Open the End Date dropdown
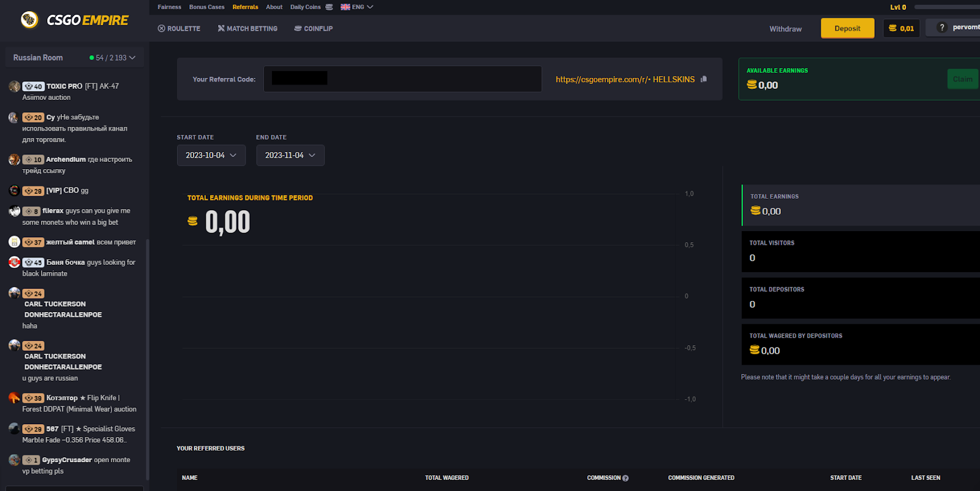This screenshot has width=980, height=491. 290,156
